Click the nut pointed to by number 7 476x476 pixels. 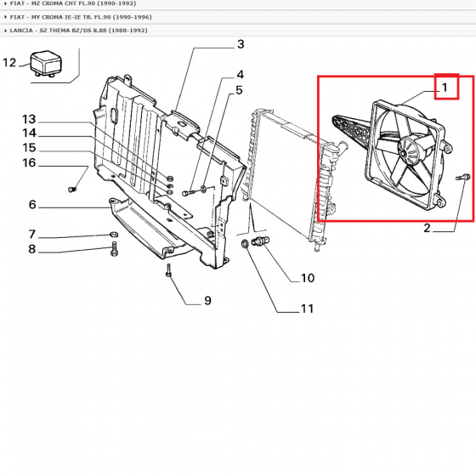114,235
